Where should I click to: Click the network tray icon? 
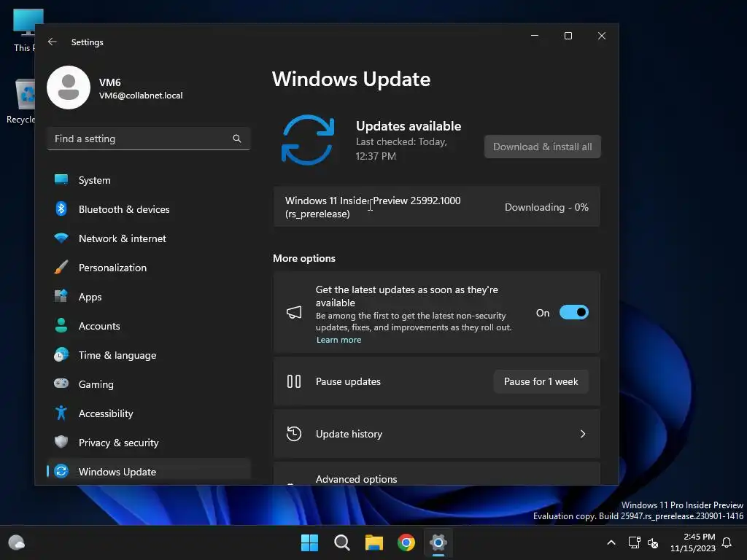[x=634, y=542]
